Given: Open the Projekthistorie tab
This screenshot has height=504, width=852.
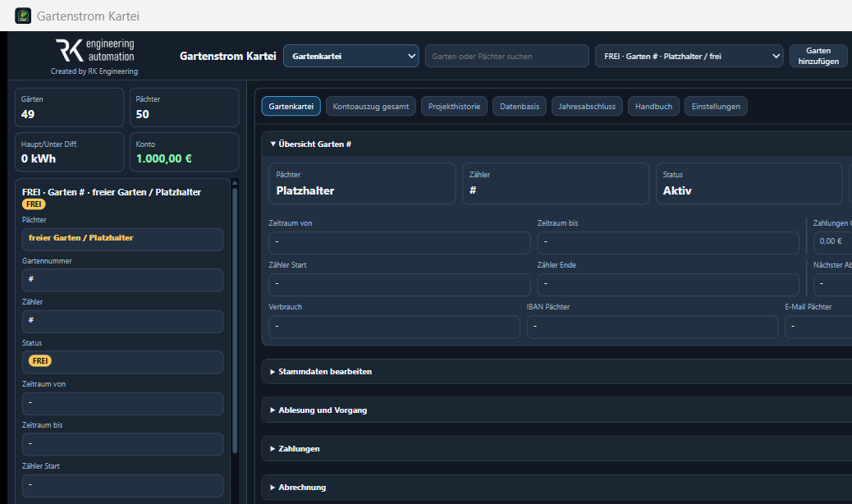Looking at the screenshot, I should [x=454, y=107].
